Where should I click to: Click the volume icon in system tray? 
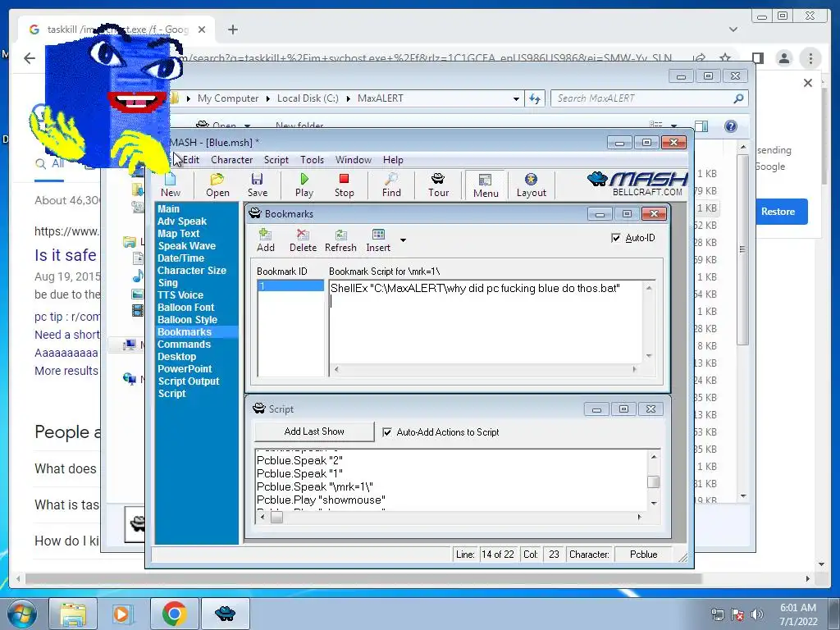756,614
